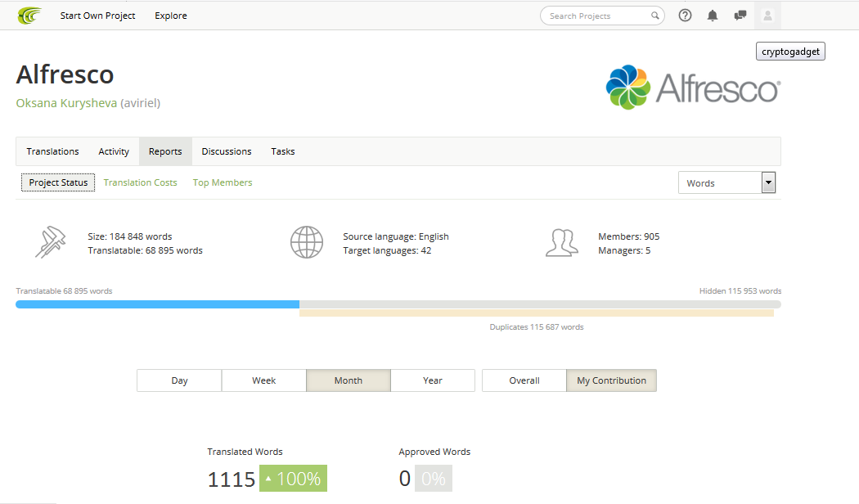The height and width of the screenshot is (504, 859).
Task: Click the 'Approved Words' heading
Action: [x=434, y=452]
